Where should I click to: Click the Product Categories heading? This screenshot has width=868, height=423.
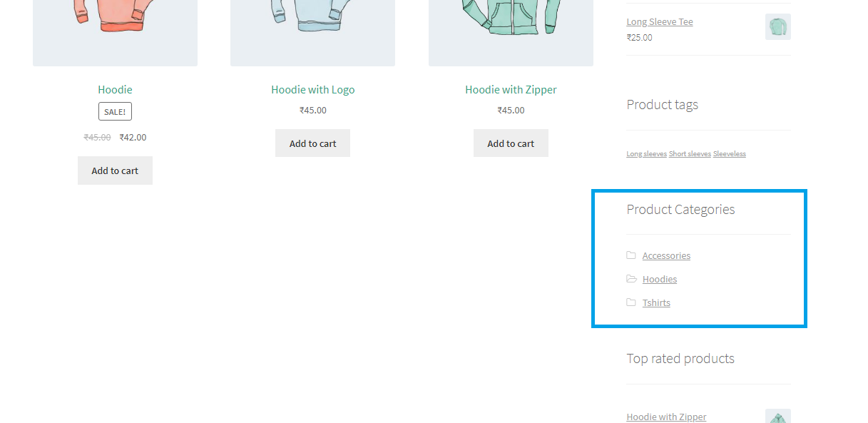680,209
